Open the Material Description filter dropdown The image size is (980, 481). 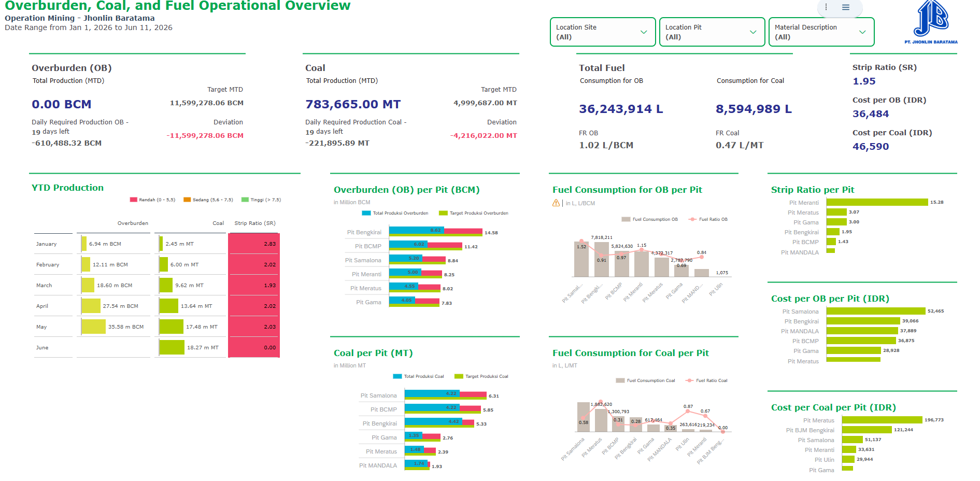pyautogui.click(x=821, y=32)
